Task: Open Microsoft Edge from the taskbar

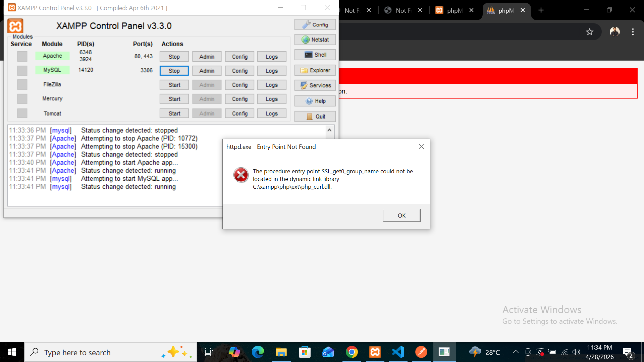Action: coord(258,352)
